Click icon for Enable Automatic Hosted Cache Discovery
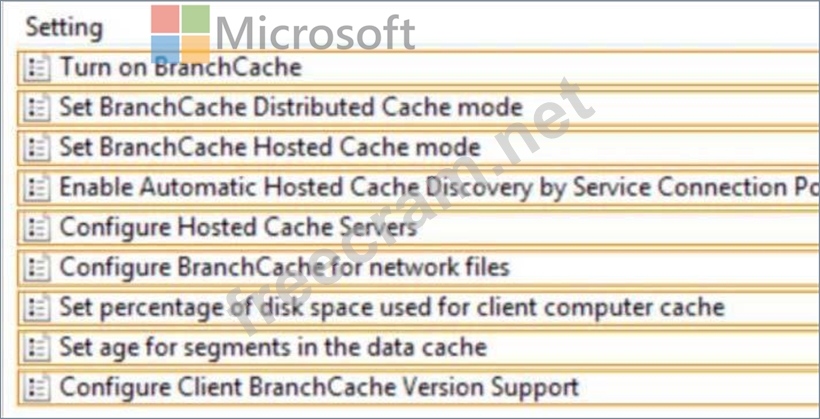The image size is (820, 419). (37, 188)
